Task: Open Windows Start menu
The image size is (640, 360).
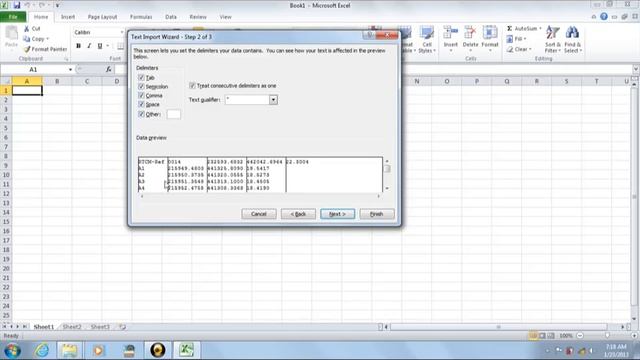Action: [13, 350]
